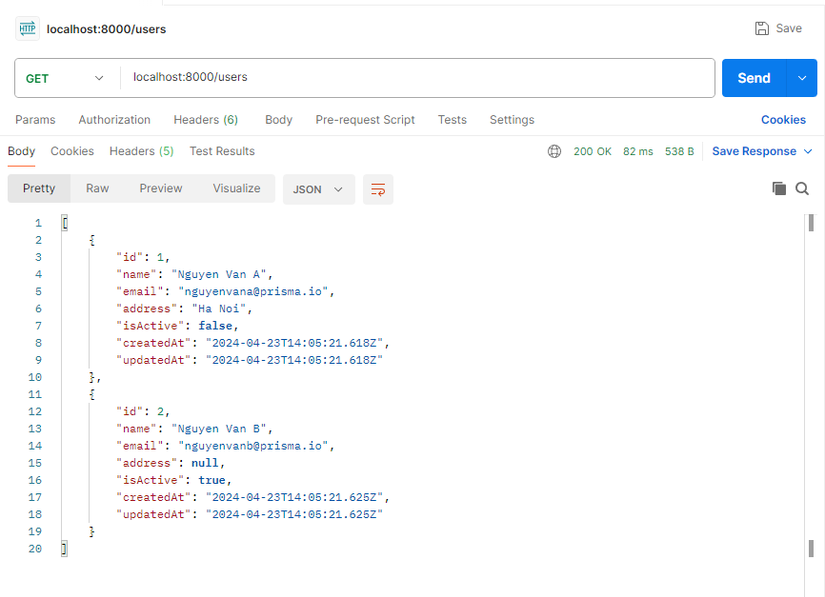Expand the Send button options arrow

click(x=802, y=78)
